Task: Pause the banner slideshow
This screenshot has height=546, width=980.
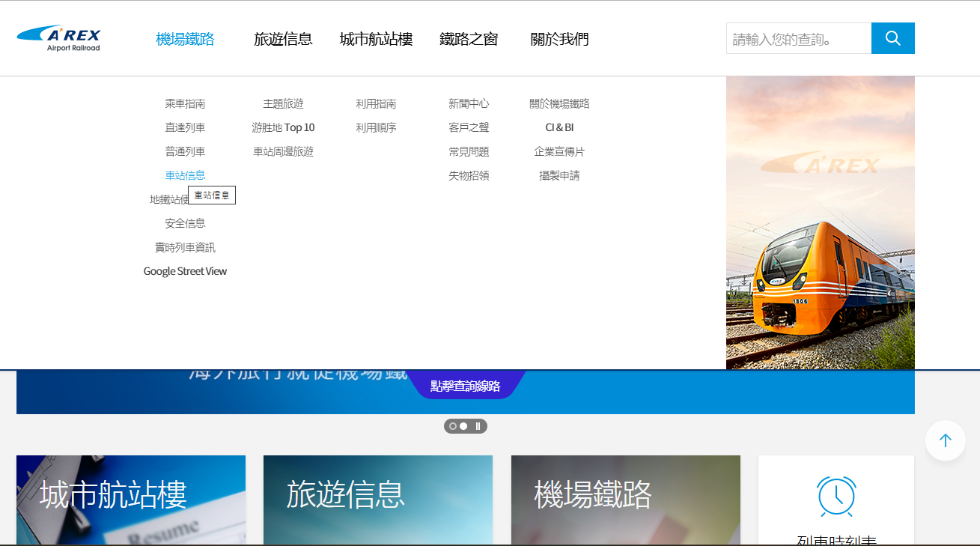Action: click(x=478, y=426)
